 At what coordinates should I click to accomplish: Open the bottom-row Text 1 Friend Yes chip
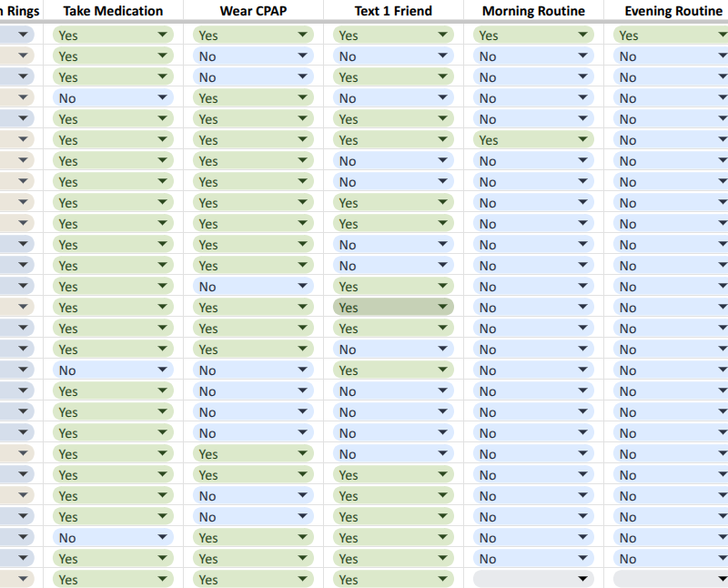tap(393, 579)
